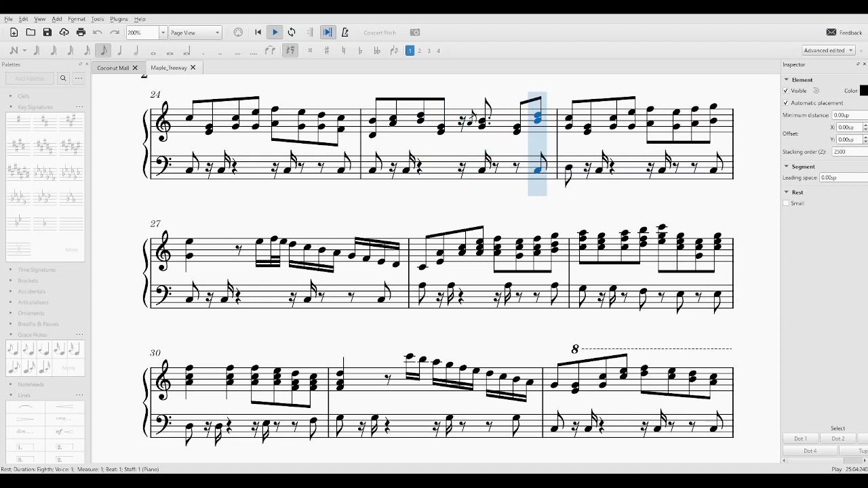Switch to voice 3
The height and width of the screenshot is (488, 868).
pos(429,51)
